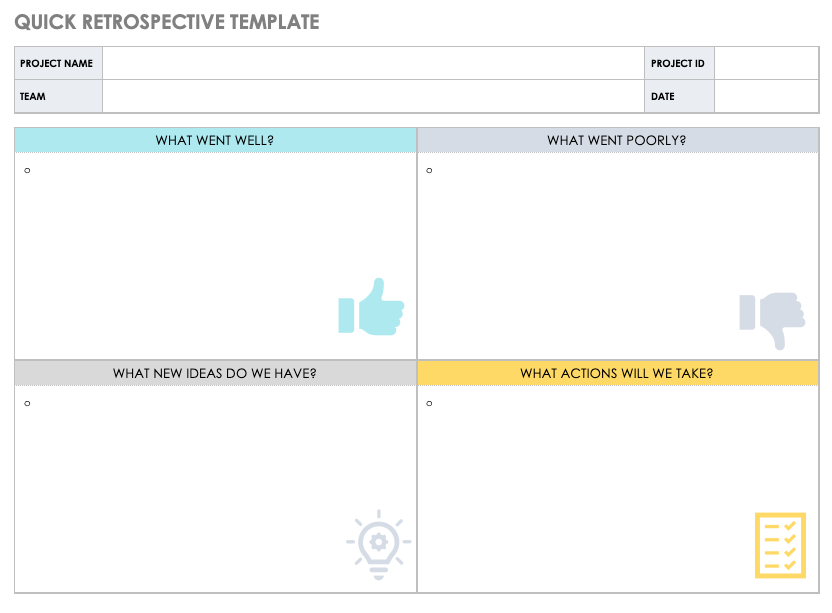Click the lightbulb ideas icon

pyautogui.click(x=378, y=545)
